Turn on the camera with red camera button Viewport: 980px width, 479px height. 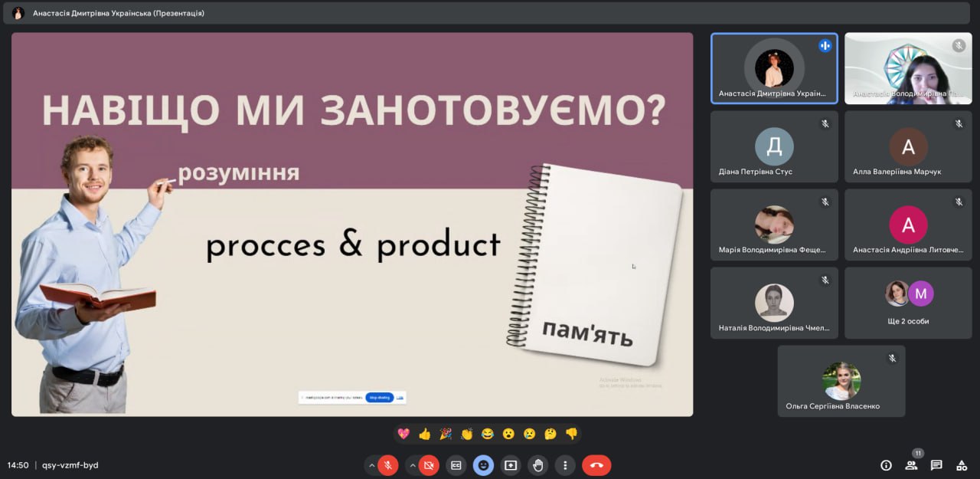pos(429,465)
